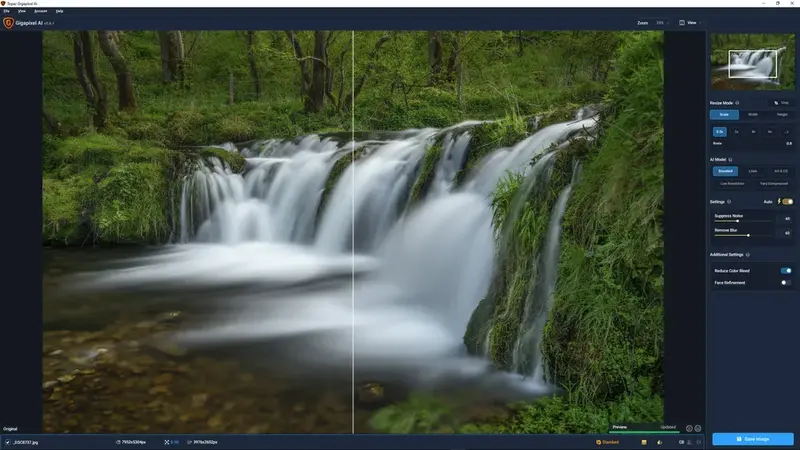
Task: Select the Standard AI model
Action: (726, 171)
